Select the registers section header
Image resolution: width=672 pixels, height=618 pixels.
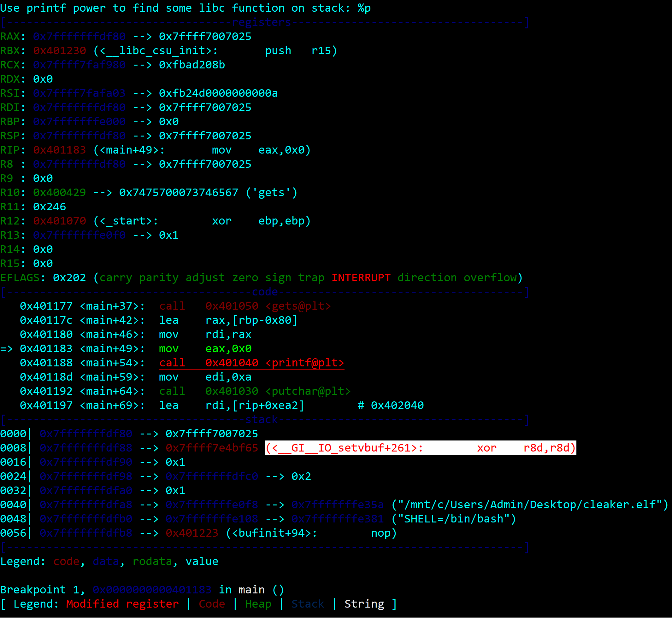pyautogui.click(x=262, y=22)
